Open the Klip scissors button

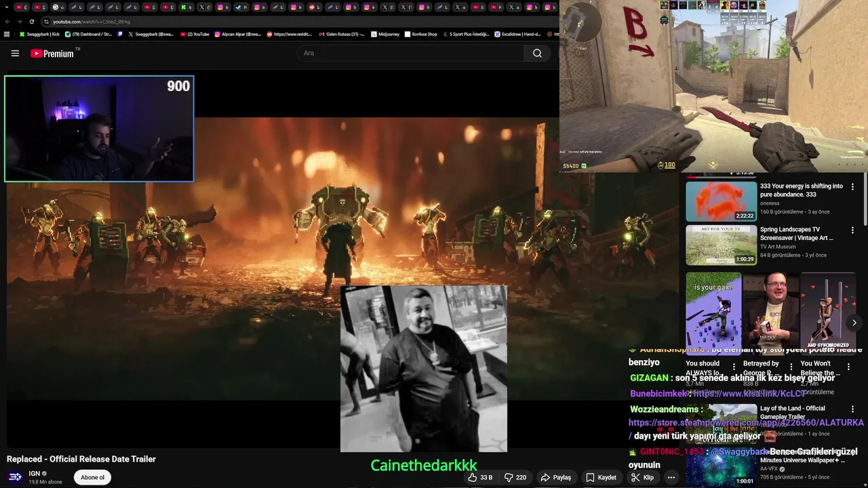tap(642, 477)
